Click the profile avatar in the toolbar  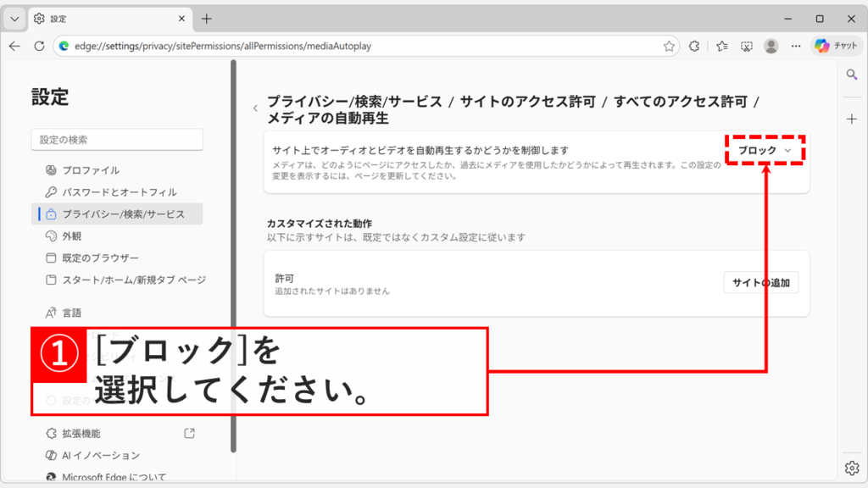771,47
